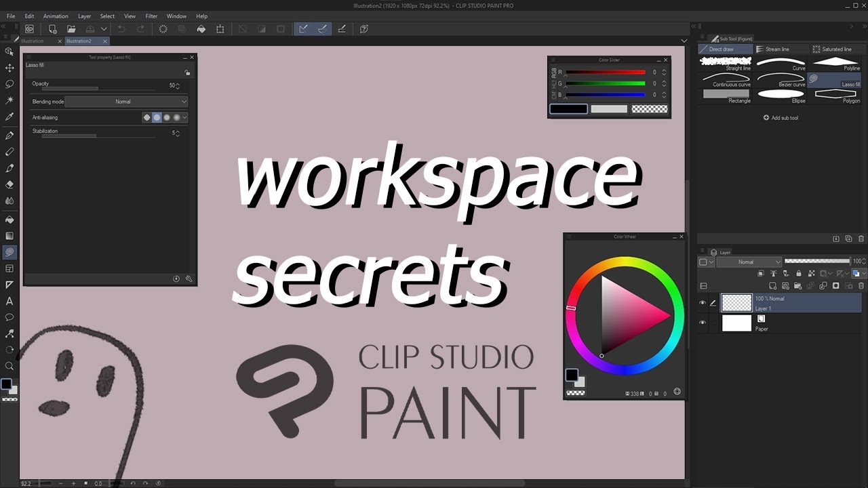Select Stream line sub tool group
The width and height of the screenshot is (868, 488).
point(782,49)
